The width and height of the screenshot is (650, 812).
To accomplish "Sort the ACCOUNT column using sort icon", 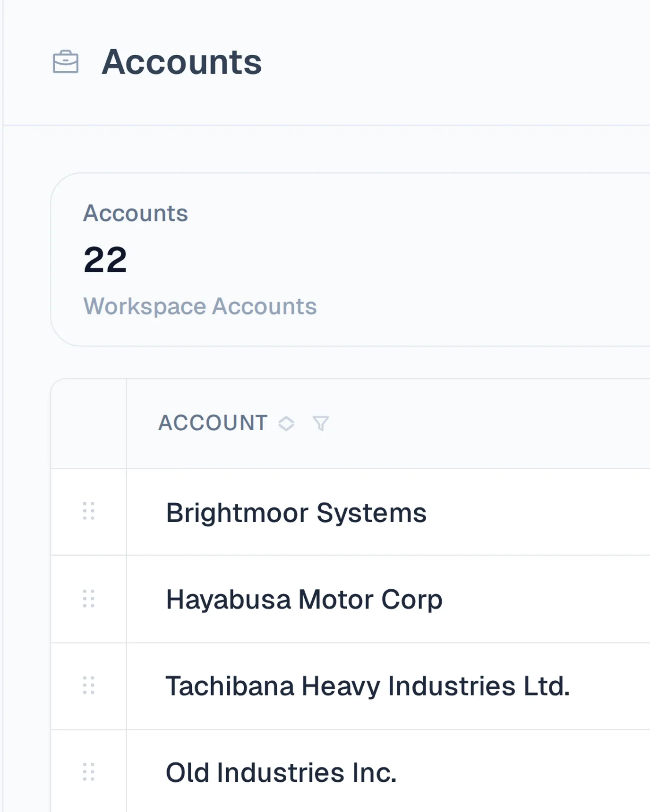I will tap(286, 423).
